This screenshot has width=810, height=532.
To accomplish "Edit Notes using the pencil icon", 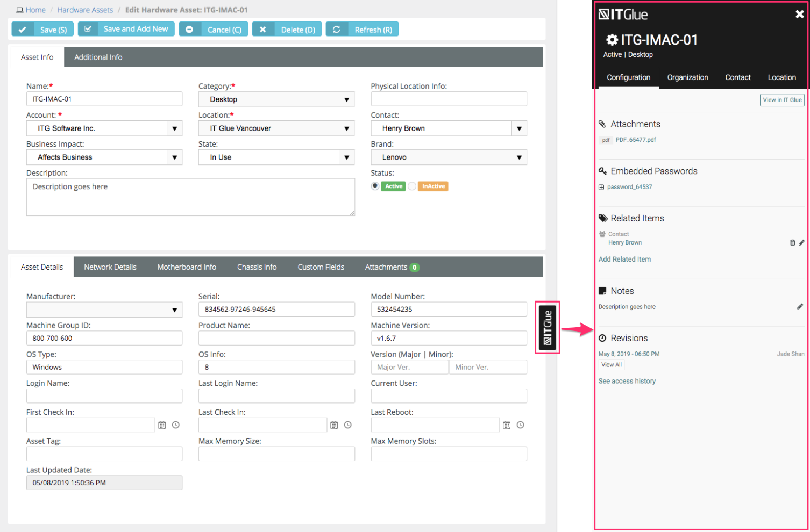I will [800, 307].
